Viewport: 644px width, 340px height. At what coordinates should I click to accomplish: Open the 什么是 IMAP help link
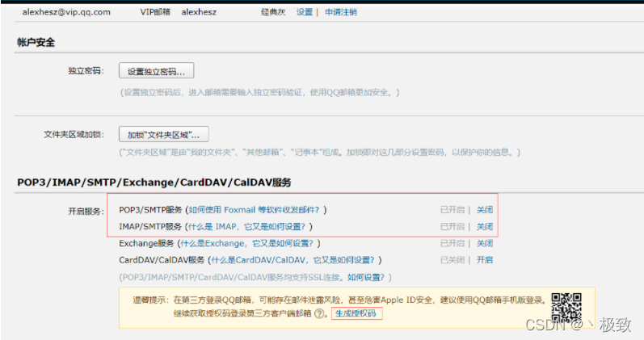(246, 227)
